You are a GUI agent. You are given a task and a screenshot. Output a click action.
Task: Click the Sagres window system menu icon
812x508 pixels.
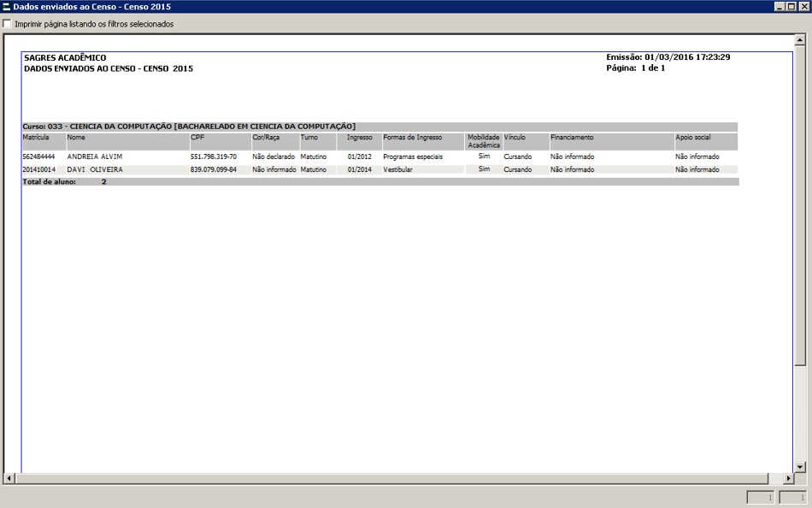[x=7, y=6]
